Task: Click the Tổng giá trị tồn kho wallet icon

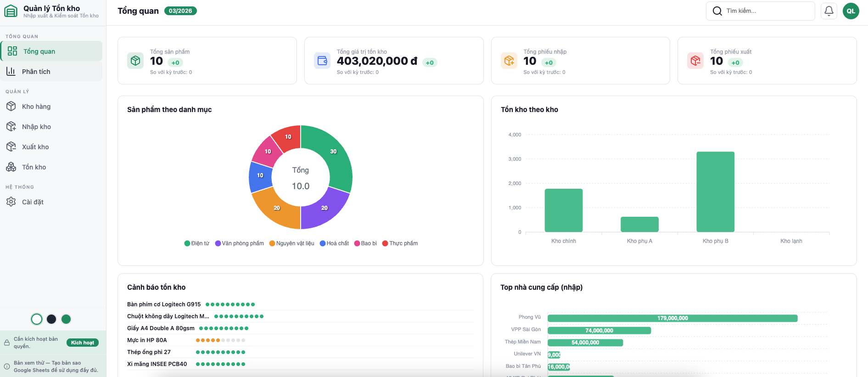Action: tap(322, 61)
